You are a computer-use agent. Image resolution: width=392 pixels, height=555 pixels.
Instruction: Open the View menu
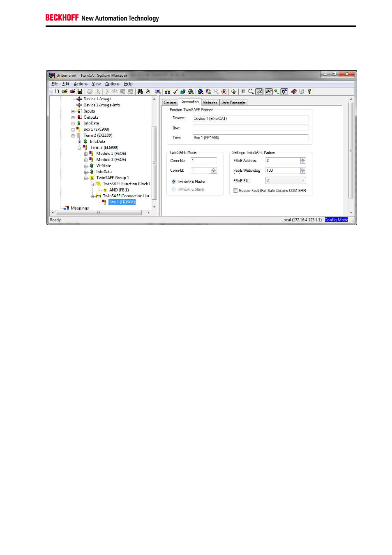coord(96,84)
